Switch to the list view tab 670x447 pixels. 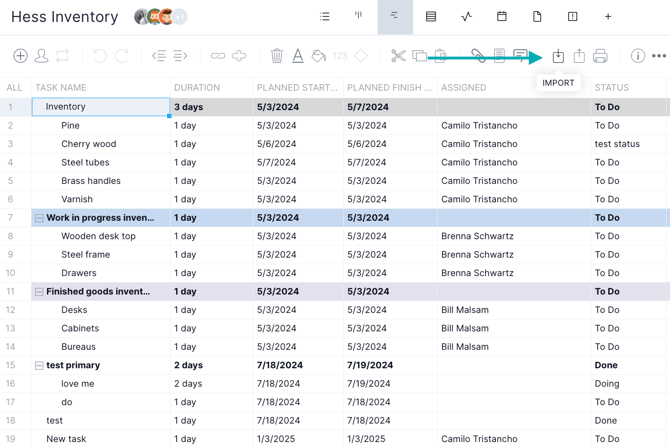325,17
